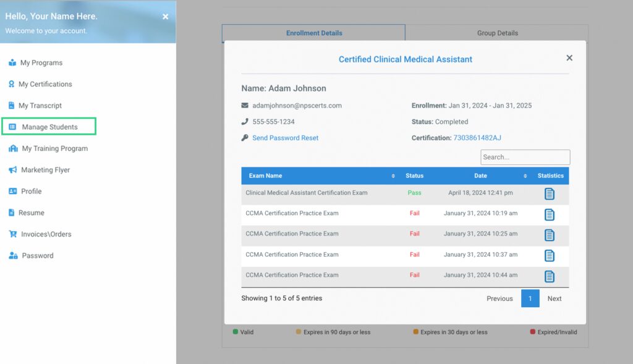Click Send Password Reset link
Image resolution: width=633 pixels, height=364 pixels.
point(285,138)
